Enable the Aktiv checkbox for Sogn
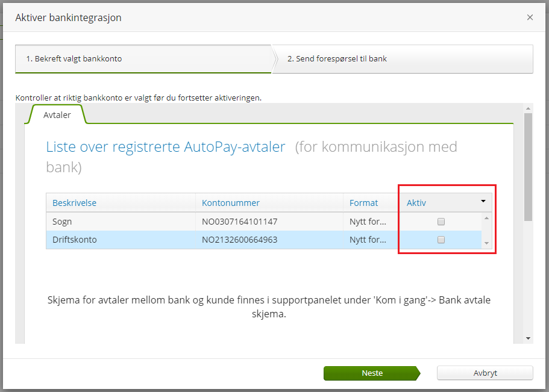Image resolution: width=549 pixels, height=392 pixels. coord(441,221)
